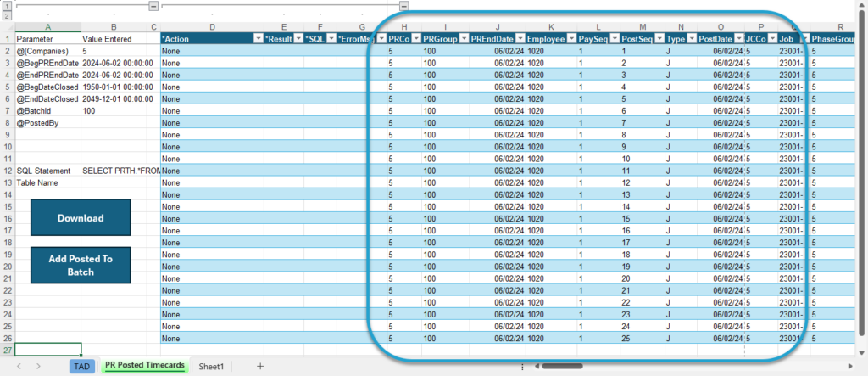The height and width of the screenshot is (376, 868).
Task: Collapse the first column group with minus button
Action: pyautogui.click(x=154, y=6)
